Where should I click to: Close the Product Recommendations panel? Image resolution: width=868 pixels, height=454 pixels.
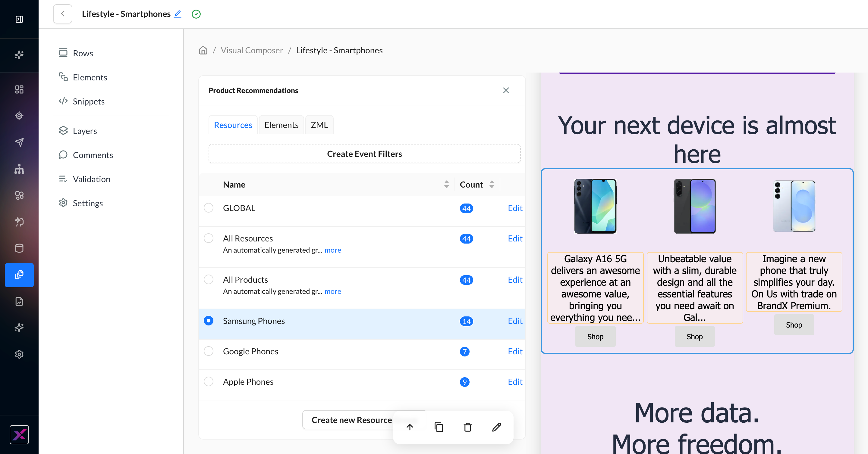506,90
